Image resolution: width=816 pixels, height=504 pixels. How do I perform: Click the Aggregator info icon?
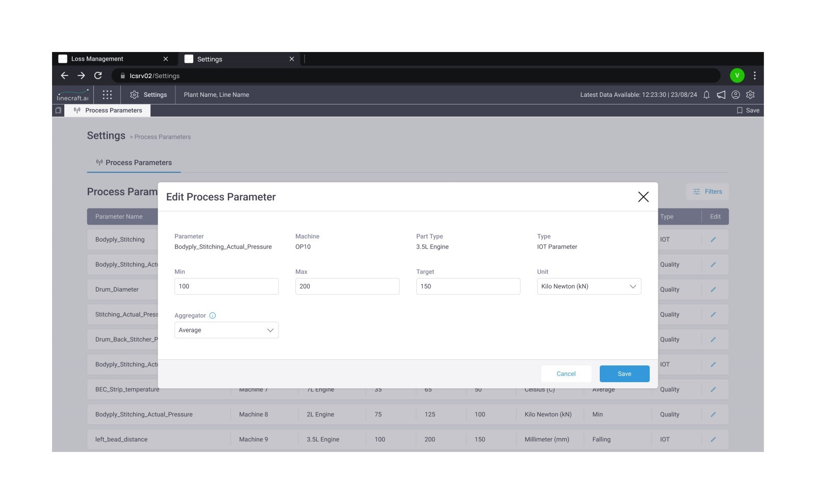click(213, 315)
